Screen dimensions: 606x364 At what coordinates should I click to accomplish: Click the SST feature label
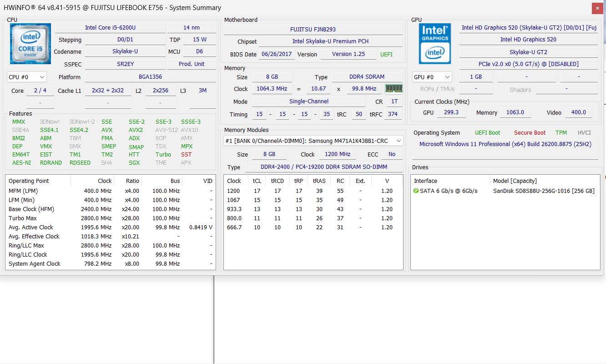pyautogui.click(x=187, y=155)
